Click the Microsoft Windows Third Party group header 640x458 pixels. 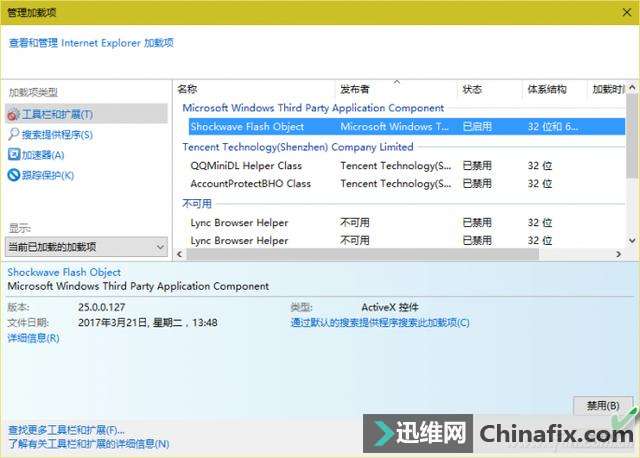click(313, 108)
